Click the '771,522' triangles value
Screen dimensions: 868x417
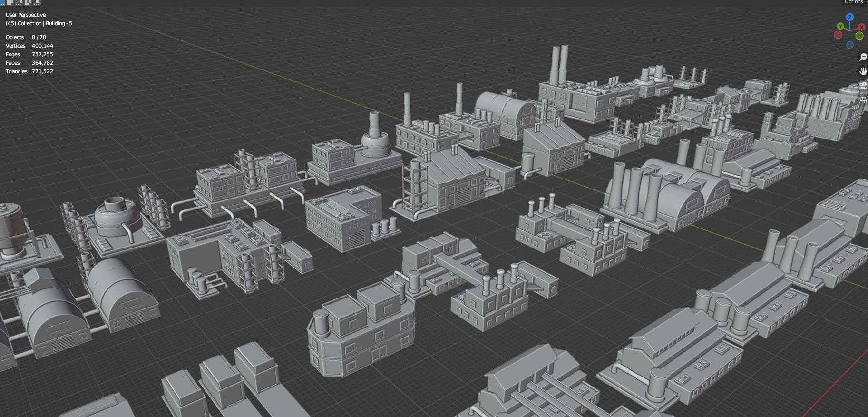[x=42, y=71]
